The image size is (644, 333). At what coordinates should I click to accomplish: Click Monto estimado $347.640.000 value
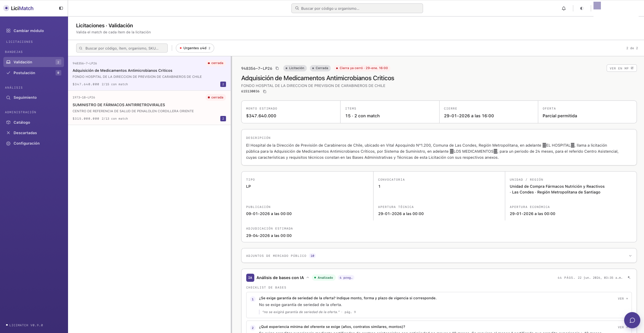261,116
